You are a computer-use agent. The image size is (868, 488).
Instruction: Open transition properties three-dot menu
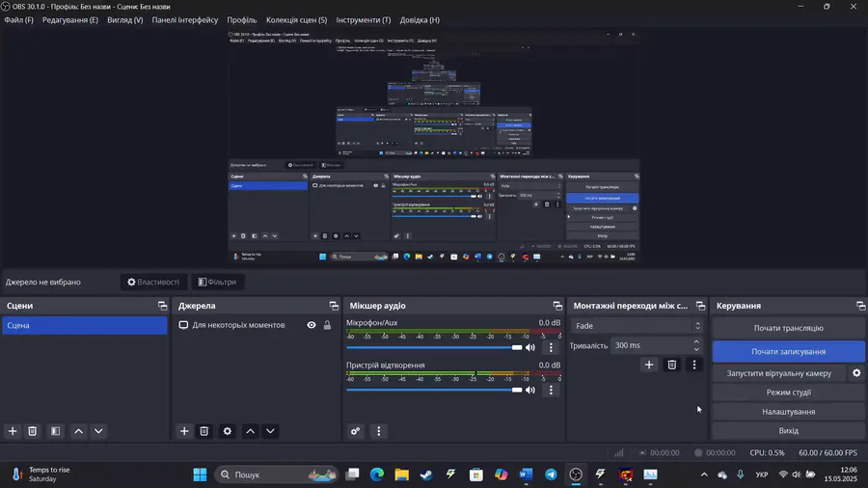(694, 365)
